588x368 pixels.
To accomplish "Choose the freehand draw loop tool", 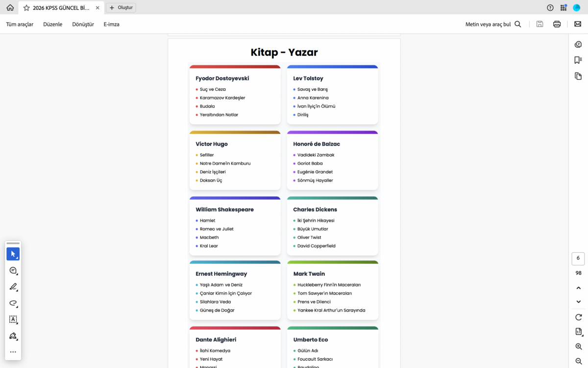I will tap(13, 303).
